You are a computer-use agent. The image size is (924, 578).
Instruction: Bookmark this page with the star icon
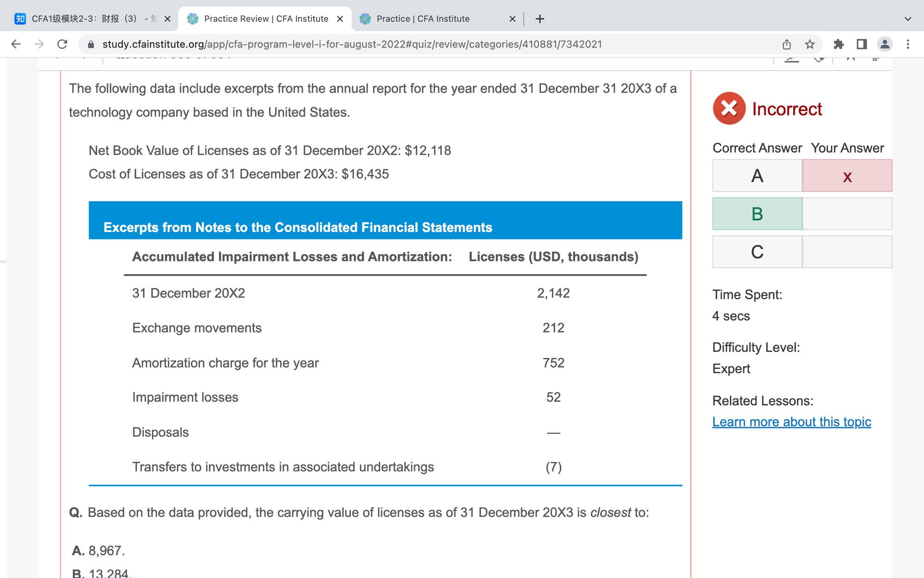[809, 44]
